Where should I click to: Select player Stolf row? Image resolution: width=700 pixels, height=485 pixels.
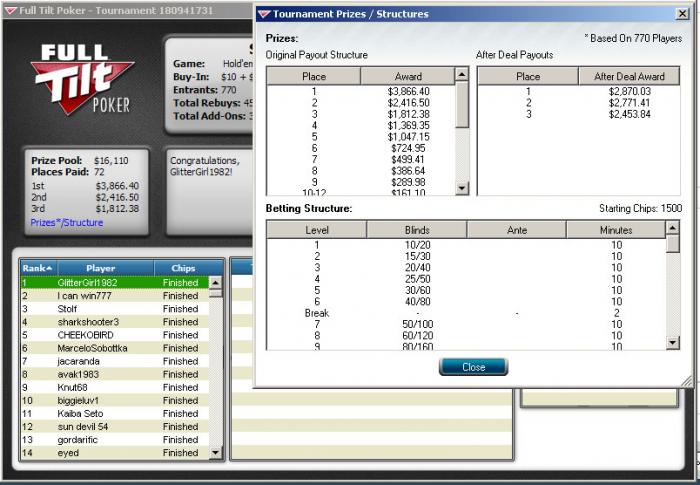coord(115,309)
